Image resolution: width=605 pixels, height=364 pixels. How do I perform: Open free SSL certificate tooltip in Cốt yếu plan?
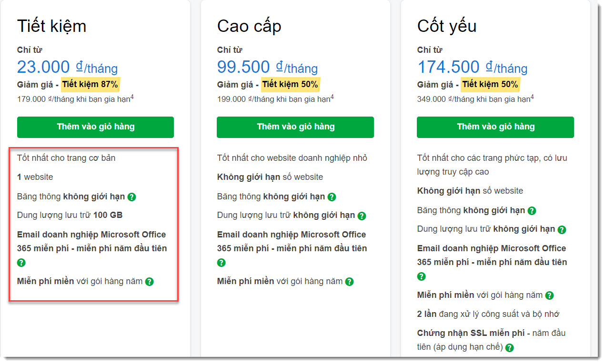pyautogui.click(x=510, y=348)
